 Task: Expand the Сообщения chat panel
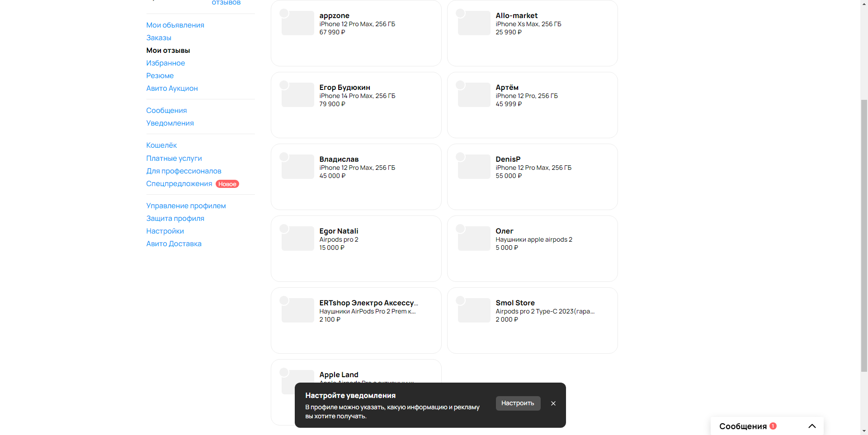812,426
